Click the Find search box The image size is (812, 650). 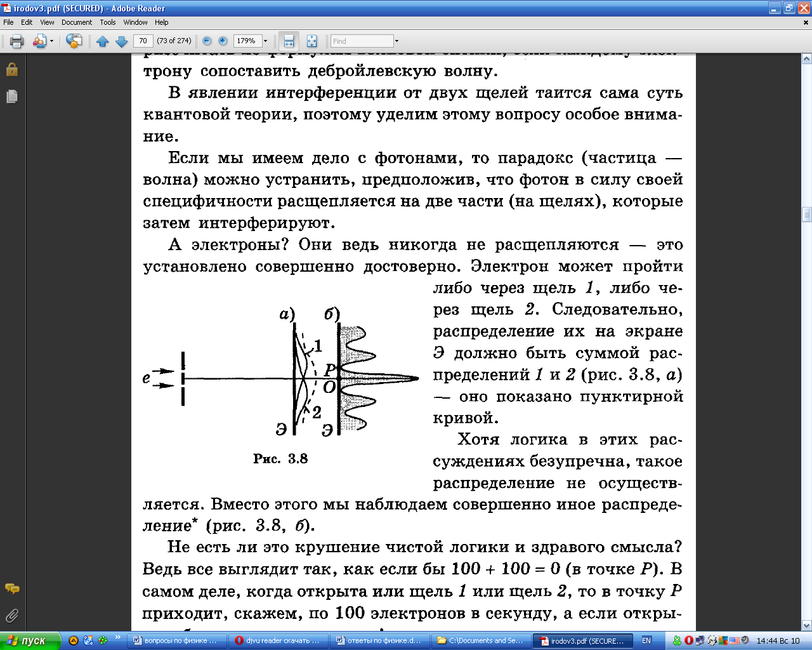point(362,41)
